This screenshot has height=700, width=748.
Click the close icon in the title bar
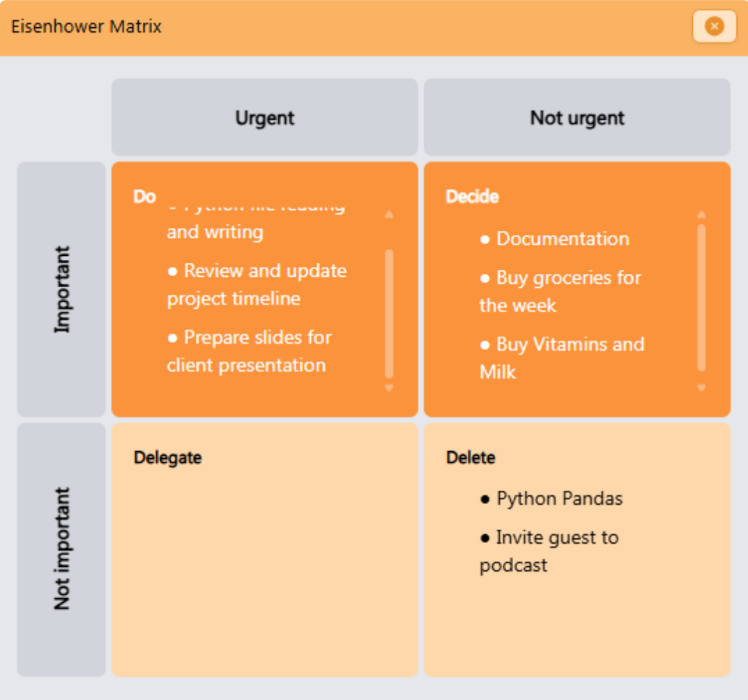coord(714,26)
